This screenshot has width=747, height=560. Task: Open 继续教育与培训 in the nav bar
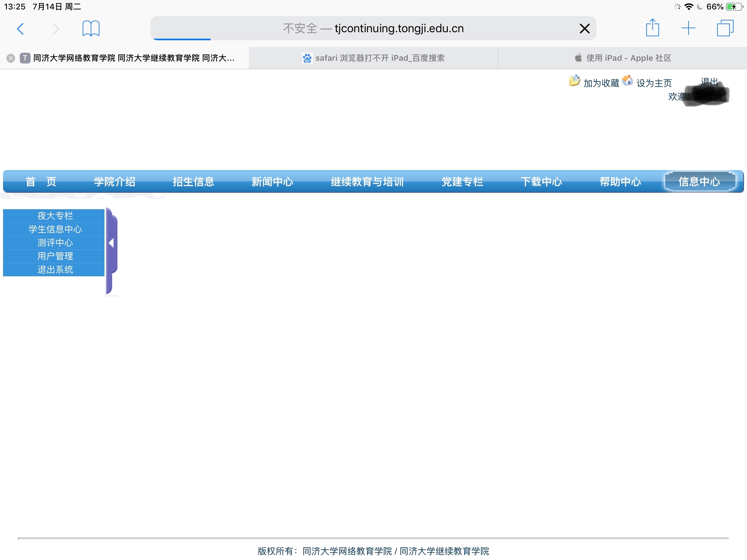pos(367,182)
